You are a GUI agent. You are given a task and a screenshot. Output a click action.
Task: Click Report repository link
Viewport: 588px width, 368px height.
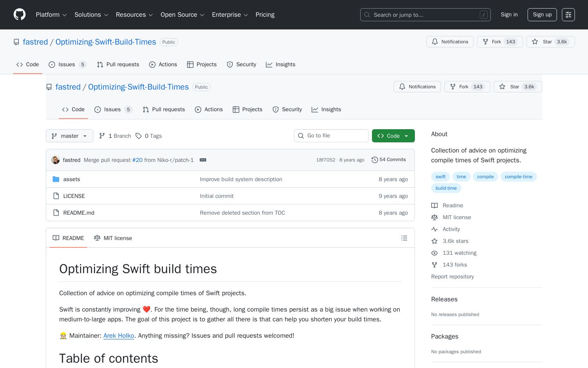(452, 277)
